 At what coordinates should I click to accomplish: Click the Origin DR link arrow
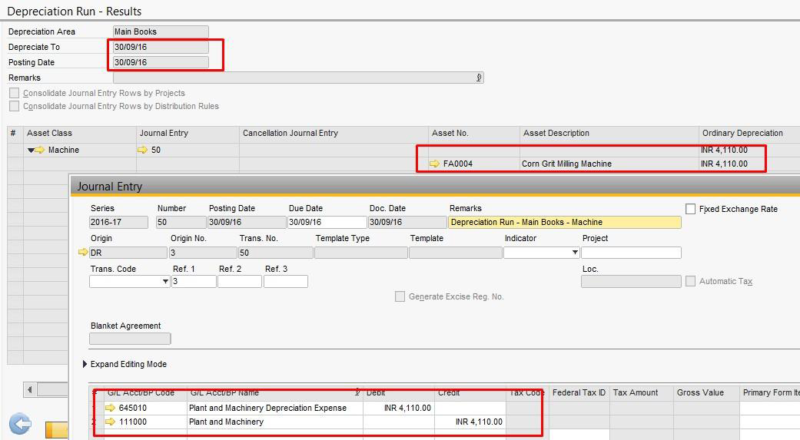click(83, 253)
